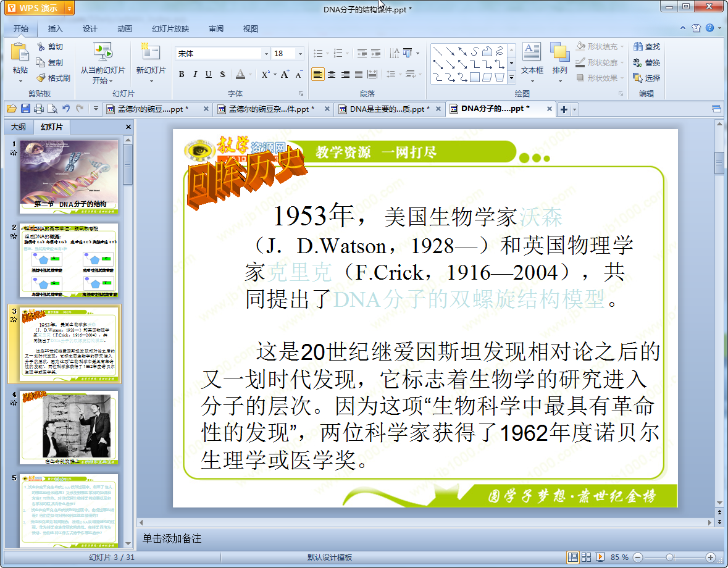Zoom in with the plus button
The width and height of the screenshot is (728, 568).
point(710,557)
